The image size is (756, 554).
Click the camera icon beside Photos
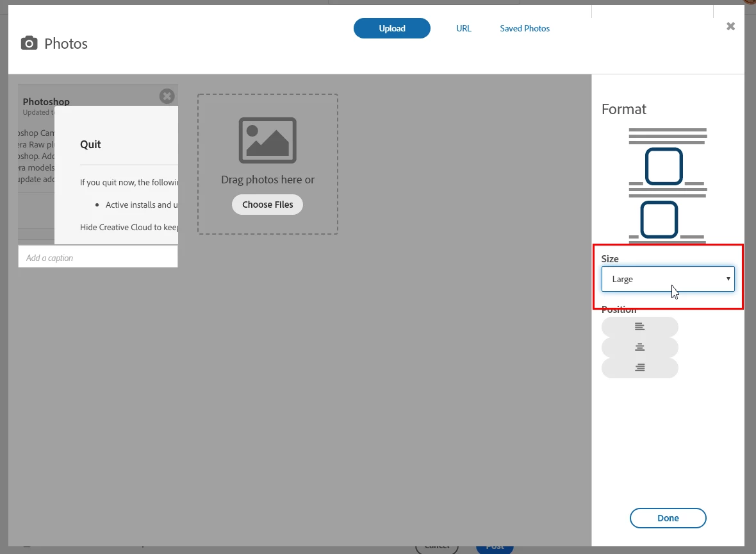coord(29,44)
